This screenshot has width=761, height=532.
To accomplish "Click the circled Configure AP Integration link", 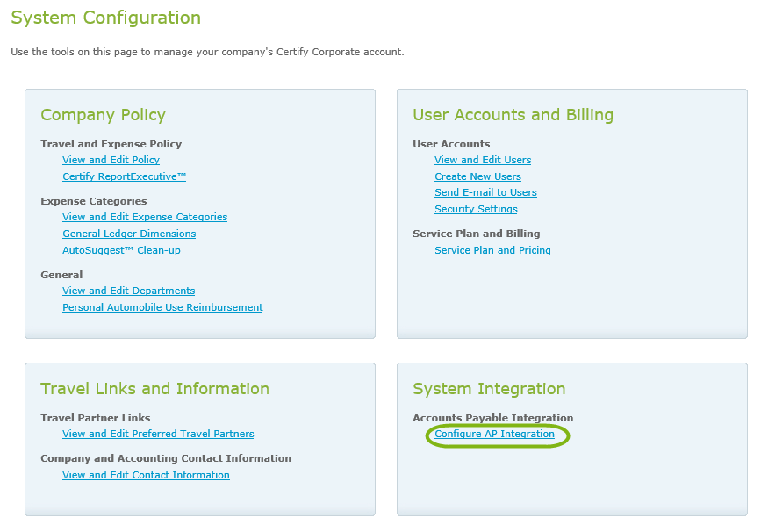I will click(495, 434).
